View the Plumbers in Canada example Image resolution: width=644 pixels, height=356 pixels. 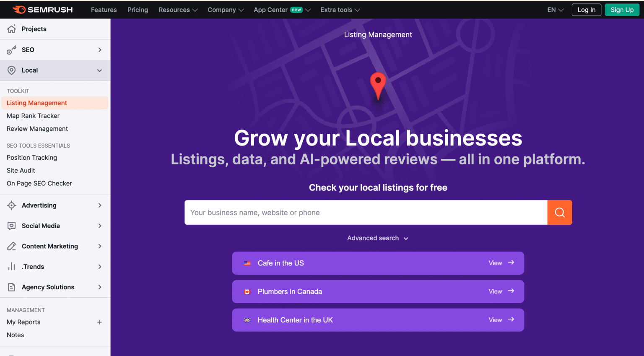tap(377, 291)
